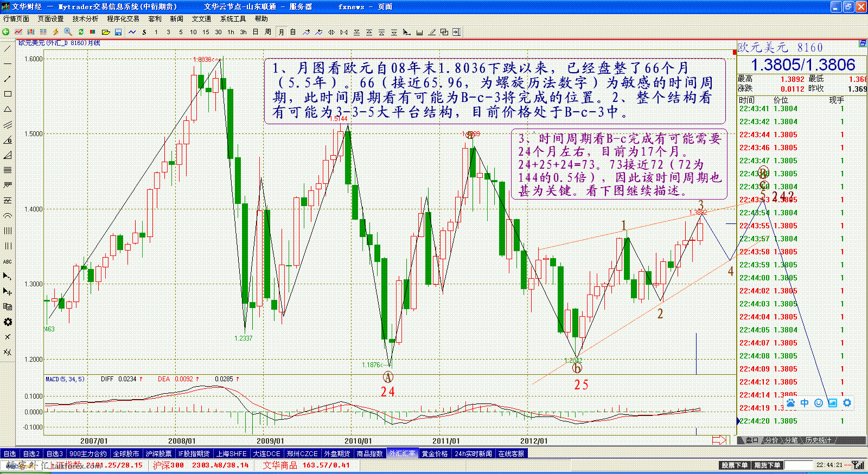Viewport: 868px width, 474px height.
Task: Click the MACD(5,34,5) indicator label
Action: tap(65, 379)
